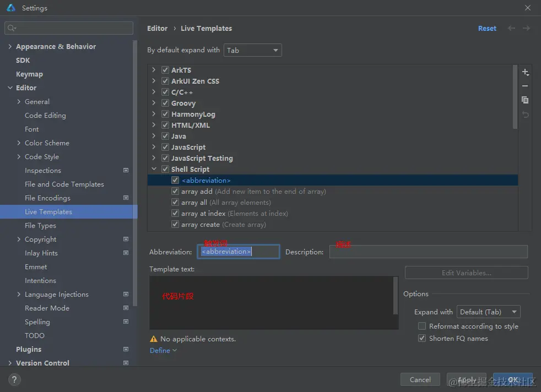
Task: Enable Reformat according to style option
Action: (422, 326)
